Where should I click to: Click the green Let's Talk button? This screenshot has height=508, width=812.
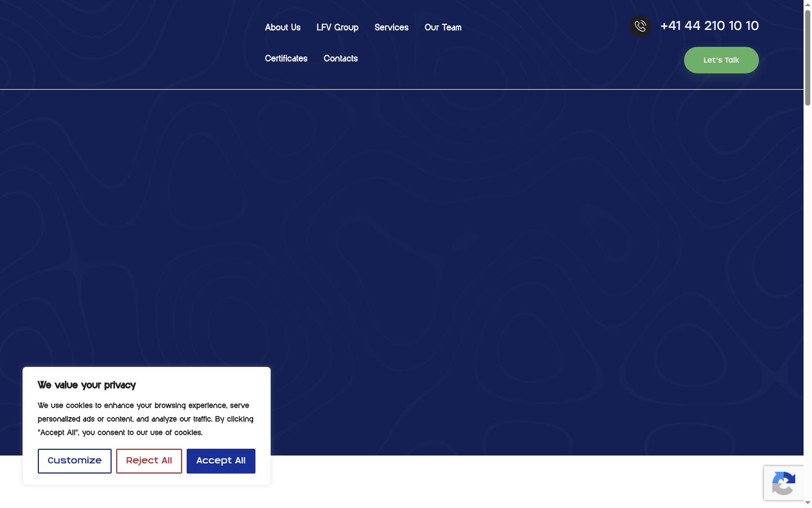pyautogui.click(x=721, y=60)
